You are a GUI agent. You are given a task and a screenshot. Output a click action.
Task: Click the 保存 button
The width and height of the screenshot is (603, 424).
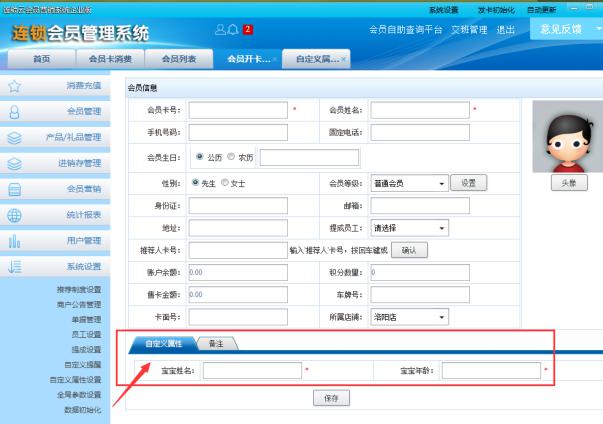coord(331,398)
